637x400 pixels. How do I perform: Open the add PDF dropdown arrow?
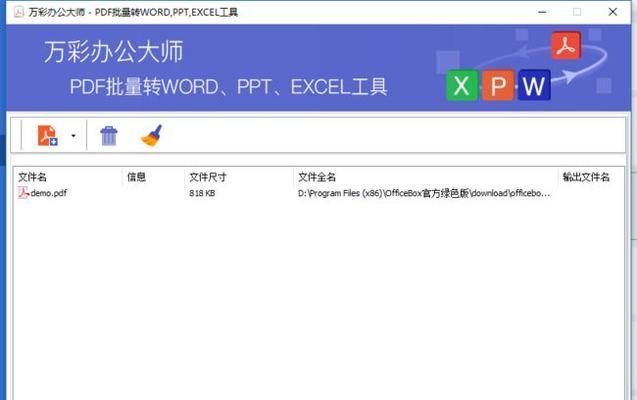tap(74, 136)
